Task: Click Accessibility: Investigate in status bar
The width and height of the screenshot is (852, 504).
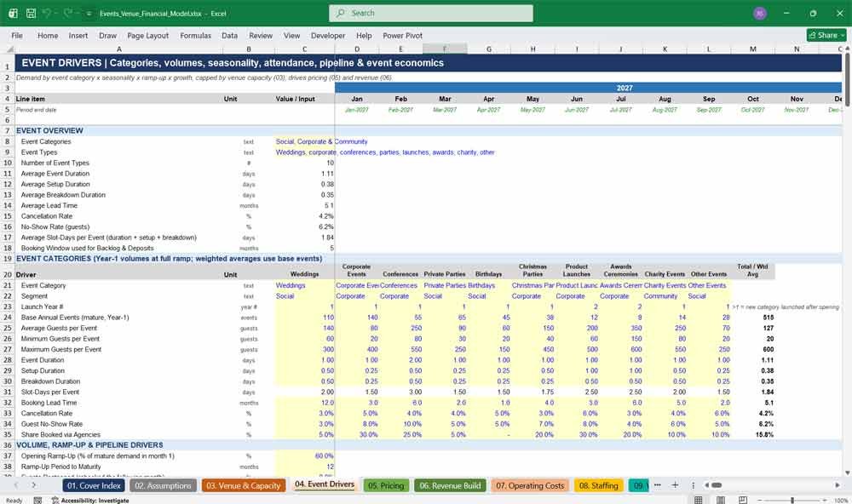Action: 90,501
